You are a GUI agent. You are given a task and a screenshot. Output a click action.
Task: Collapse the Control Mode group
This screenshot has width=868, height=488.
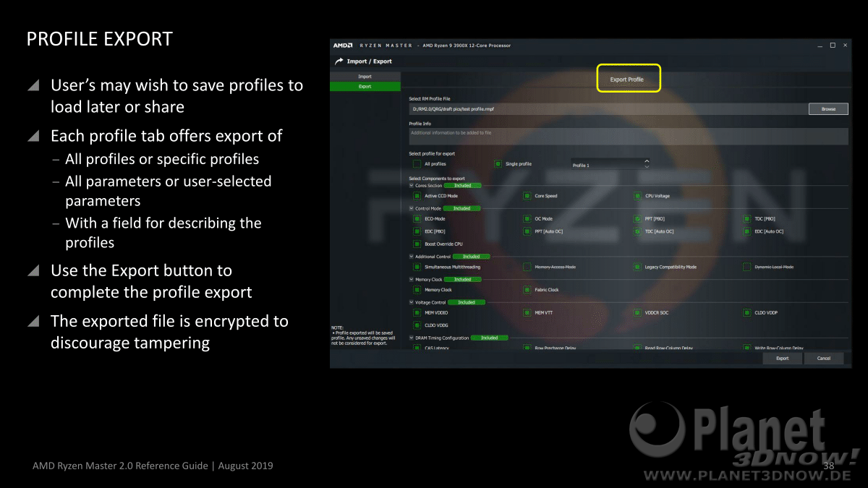pos(412,208)
